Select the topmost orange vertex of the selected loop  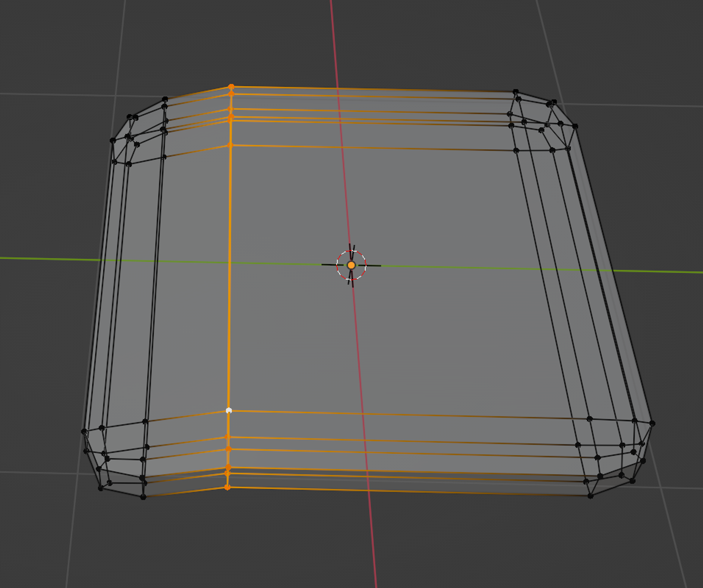tap(231, 87)
